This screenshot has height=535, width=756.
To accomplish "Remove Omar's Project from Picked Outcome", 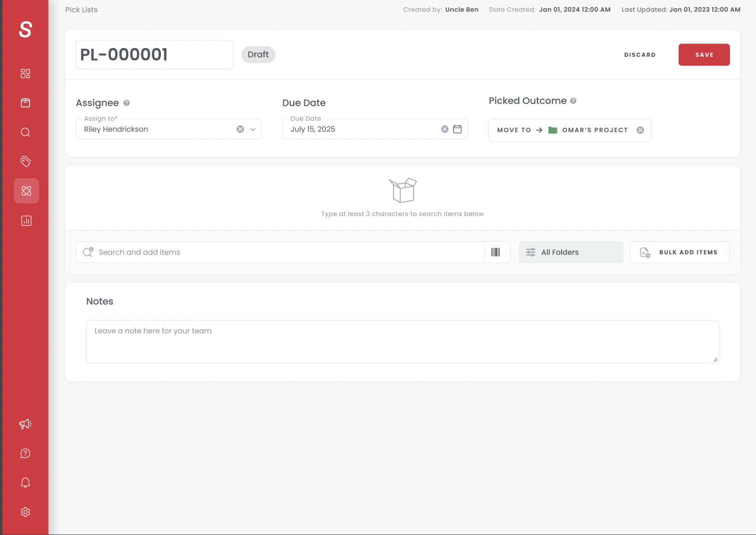I will (x=640, y=130).
